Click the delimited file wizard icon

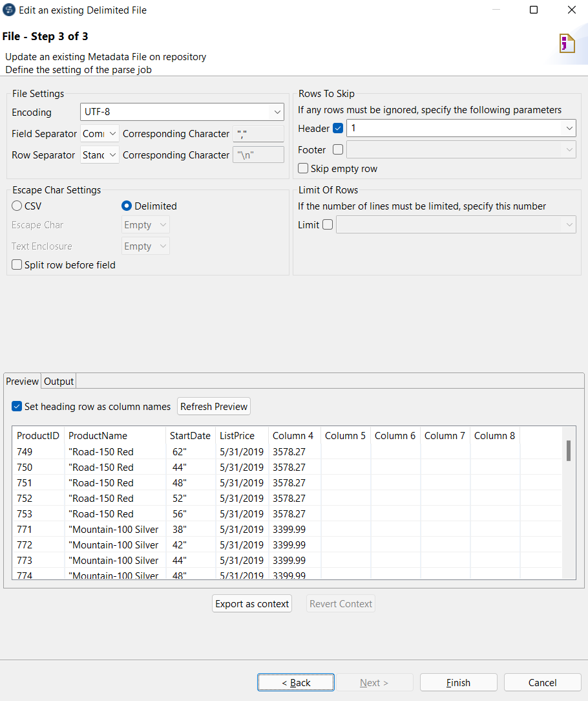coord(567,43)
